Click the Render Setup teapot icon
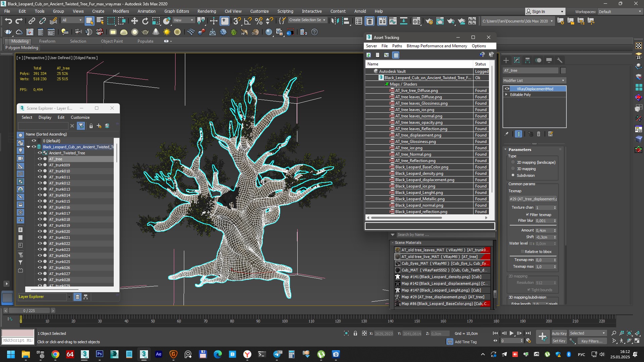This screenshot has width=644, height=362. [x=429, y=21]
